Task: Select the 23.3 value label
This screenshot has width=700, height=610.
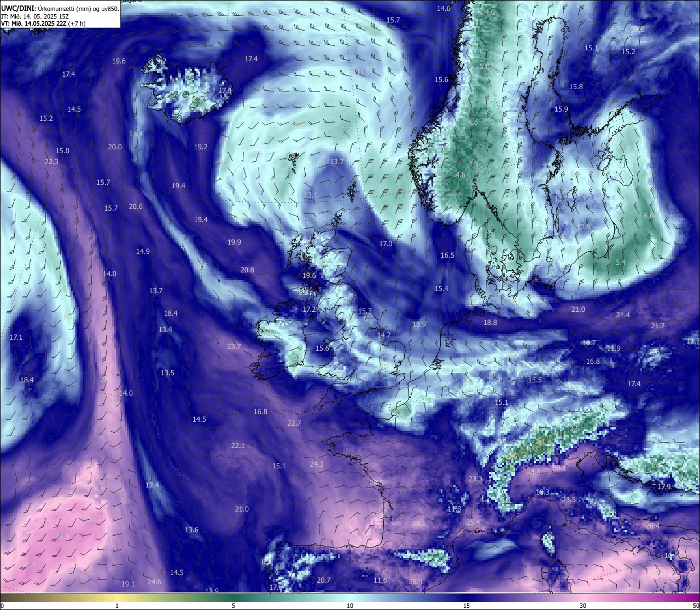Action: click(475, 479)
